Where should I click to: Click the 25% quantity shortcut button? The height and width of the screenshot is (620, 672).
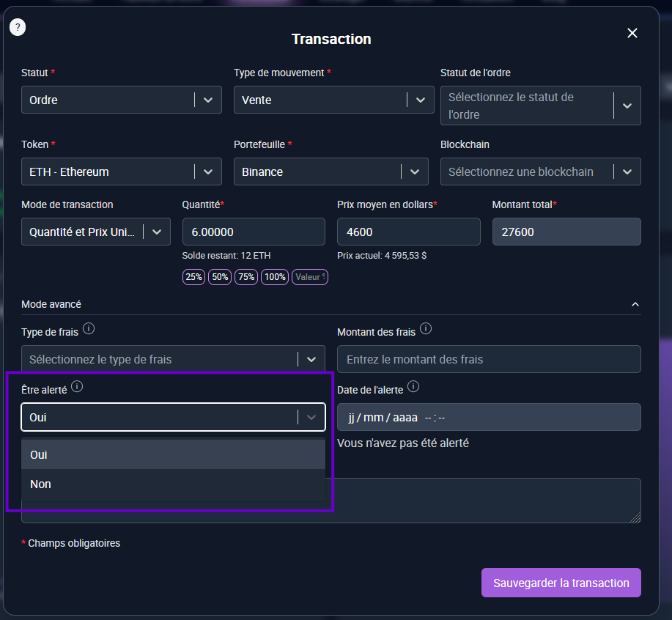[194, 277]
